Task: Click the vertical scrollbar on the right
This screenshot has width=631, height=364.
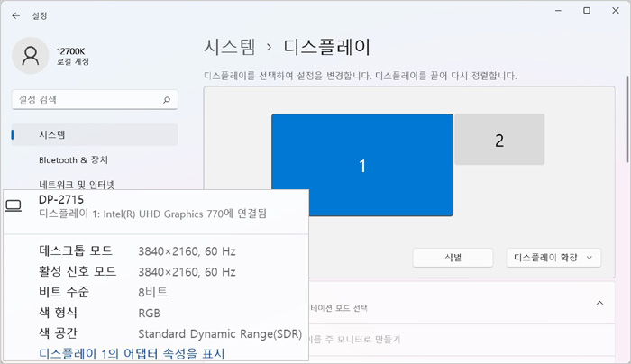Action: click(x=627, y=120)
